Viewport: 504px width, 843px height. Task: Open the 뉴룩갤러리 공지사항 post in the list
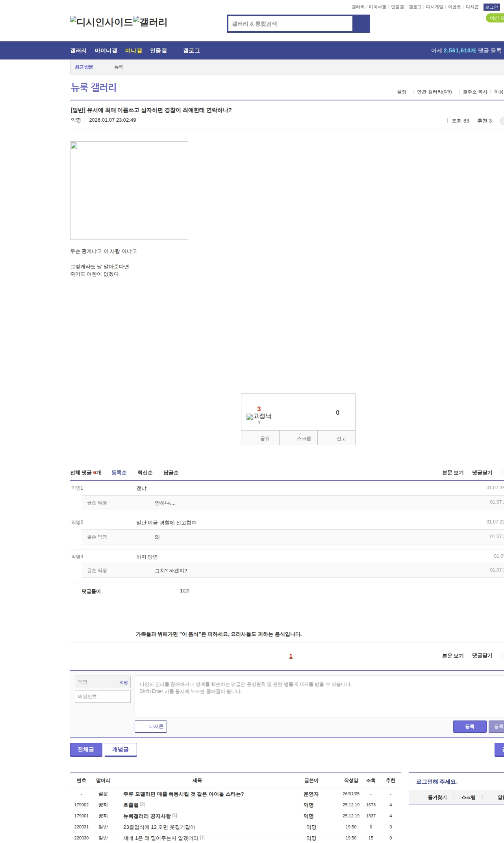(x=147, y=816)
